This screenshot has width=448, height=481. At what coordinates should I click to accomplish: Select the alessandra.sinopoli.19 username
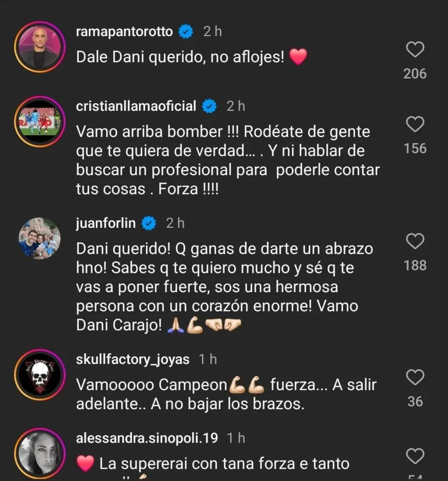(147, 438)
